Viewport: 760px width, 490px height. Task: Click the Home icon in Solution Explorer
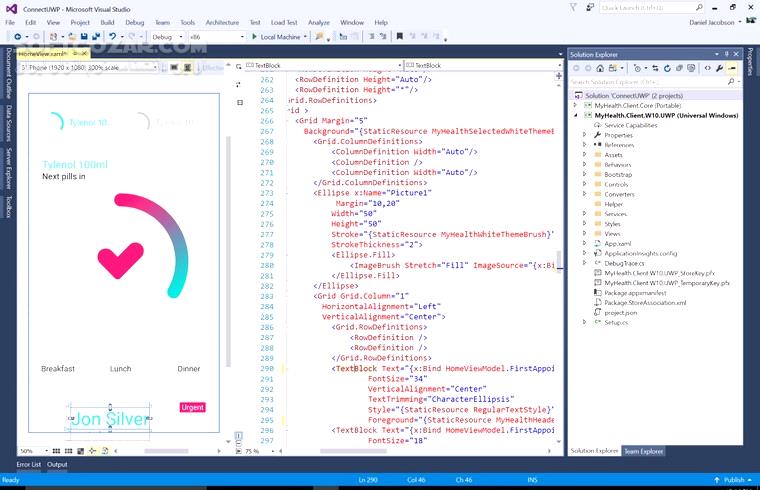pos(600,68)
